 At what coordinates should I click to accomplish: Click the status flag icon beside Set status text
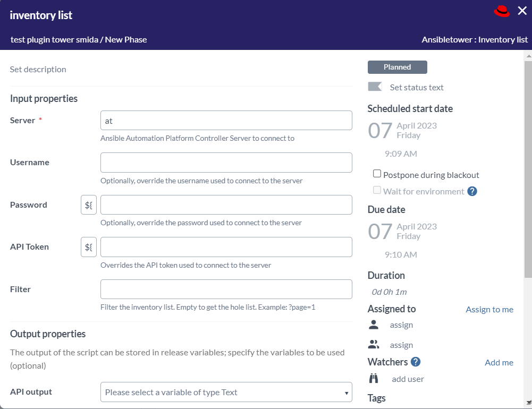point(375,87)
